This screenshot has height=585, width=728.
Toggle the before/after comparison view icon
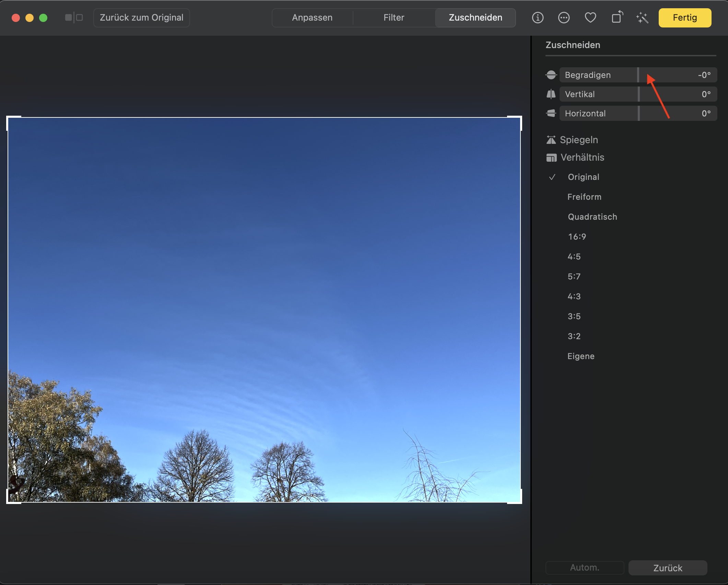[x=74, y=18]
